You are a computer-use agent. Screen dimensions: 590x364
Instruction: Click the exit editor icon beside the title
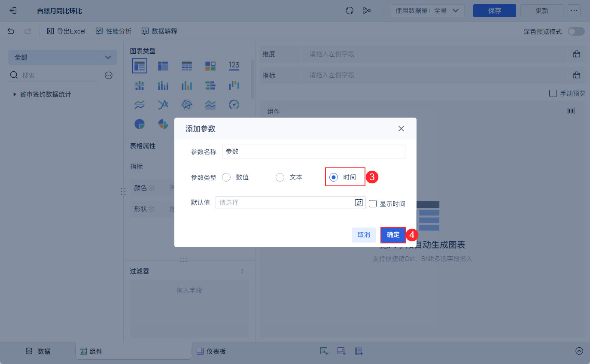point(13,11)
